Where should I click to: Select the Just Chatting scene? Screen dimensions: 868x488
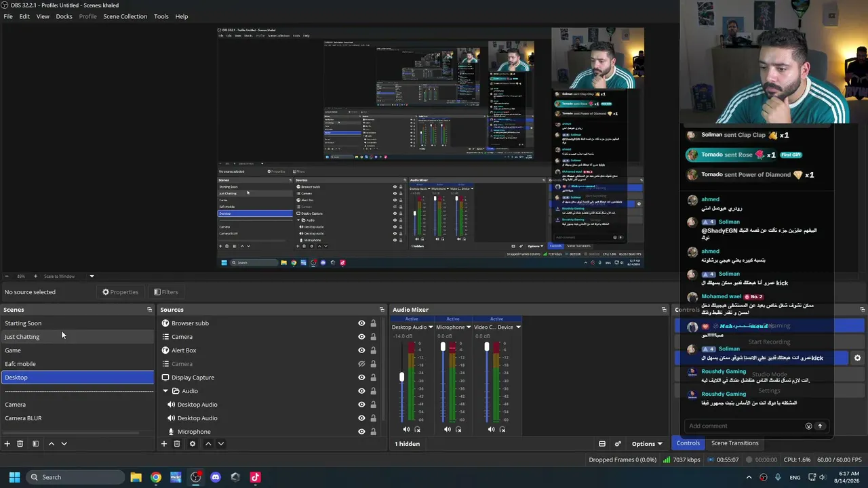point(77,337)
